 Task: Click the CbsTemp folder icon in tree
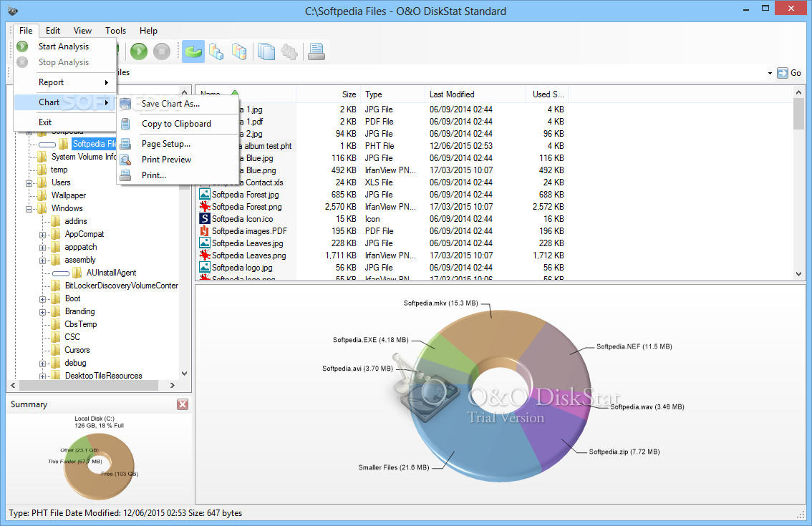click(56, 324)
